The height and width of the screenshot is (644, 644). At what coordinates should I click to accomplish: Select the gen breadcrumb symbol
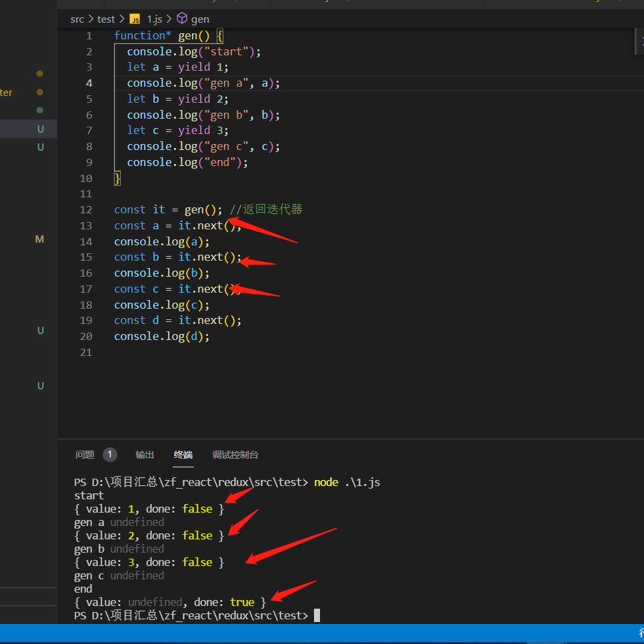click(200, 19)
